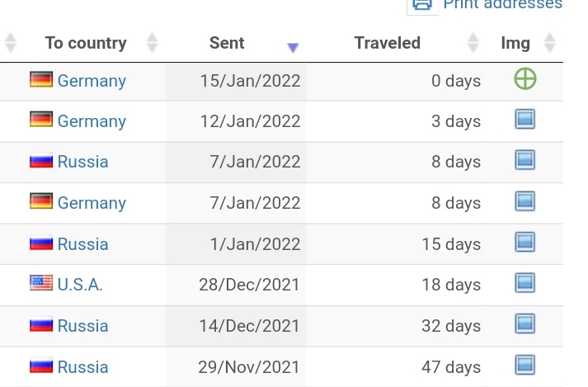The height and width of the screenshot is (387, 588).
Task: Open Russia link sent 29/Nov/2021
Action: 82,366
